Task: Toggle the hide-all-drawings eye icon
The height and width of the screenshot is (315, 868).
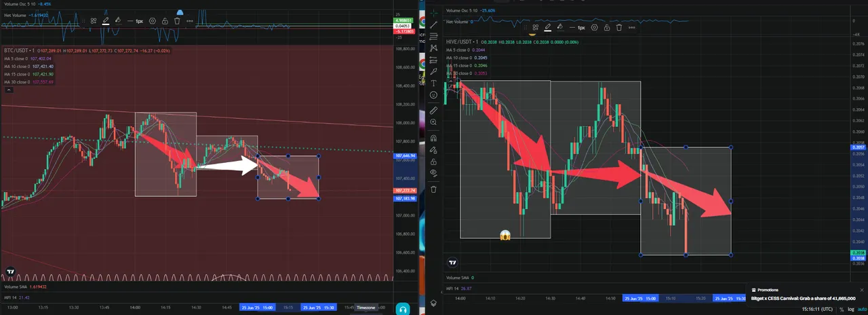Action: [x=433, y=173]
